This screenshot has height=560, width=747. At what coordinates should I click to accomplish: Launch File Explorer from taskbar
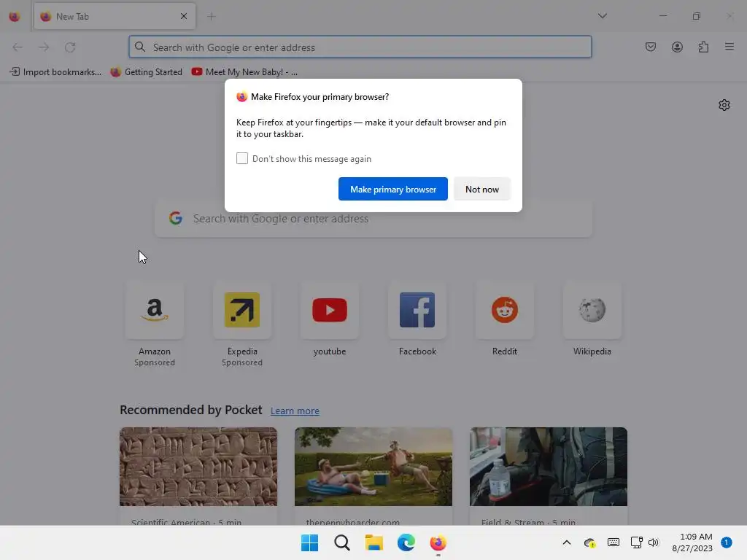[x=374, y=542]
